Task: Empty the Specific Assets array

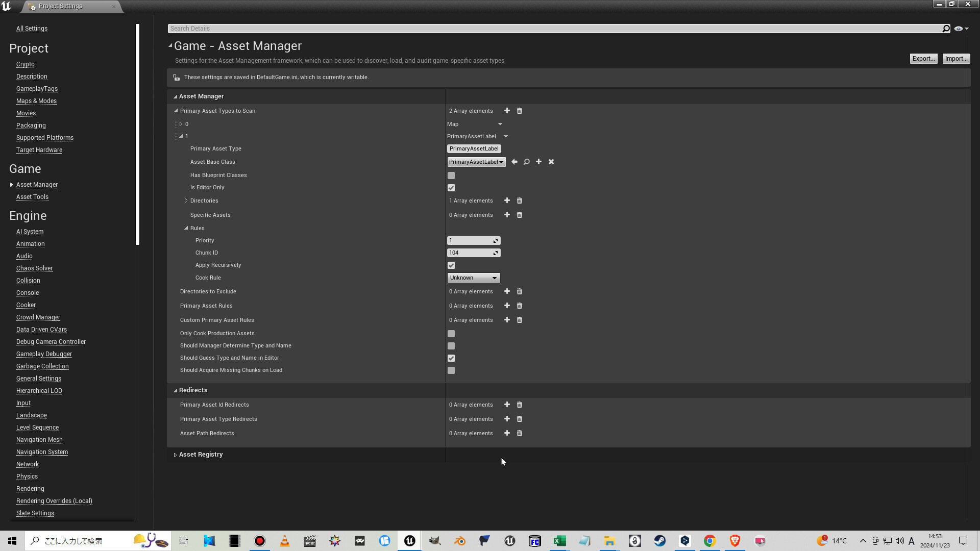Action: point(520,215)
